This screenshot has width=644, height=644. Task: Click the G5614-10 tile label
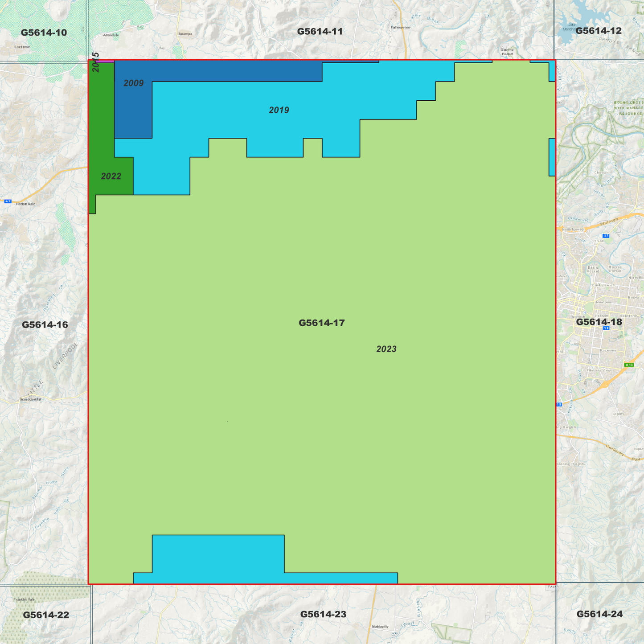tap(44, 33)
